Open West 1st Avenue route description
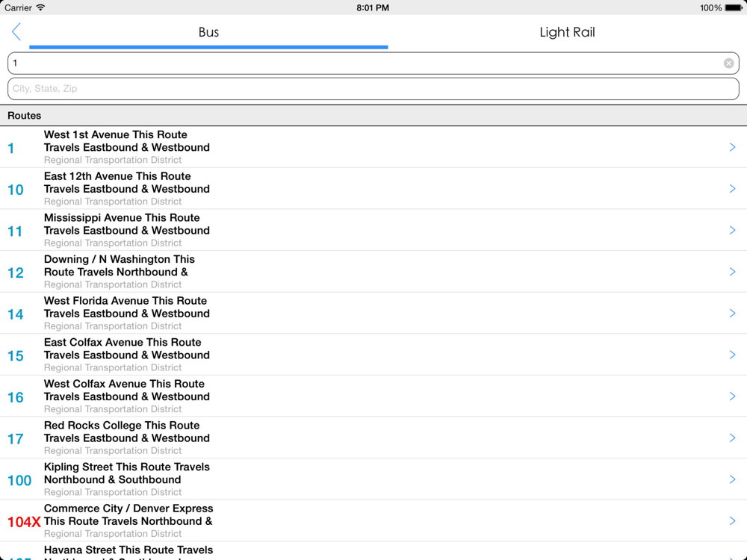Image resolution: width=747 pixels, height=560 pixels. pos(127,141)
